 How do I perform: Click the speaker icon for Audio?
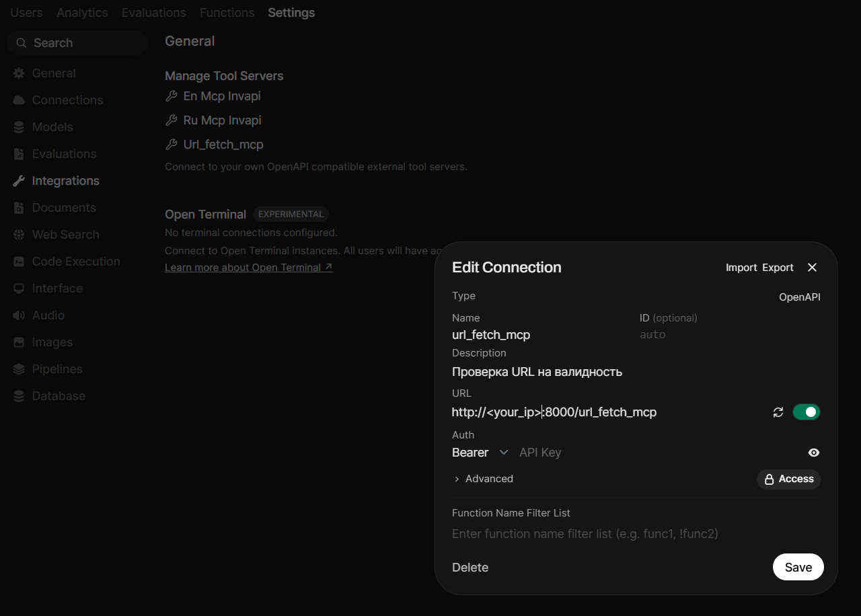[x=19, y=315]
